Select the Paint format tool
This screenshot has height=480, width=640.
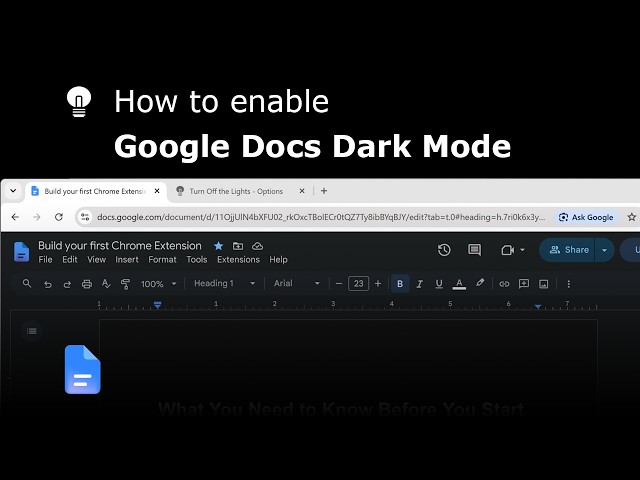pos(126,284)
